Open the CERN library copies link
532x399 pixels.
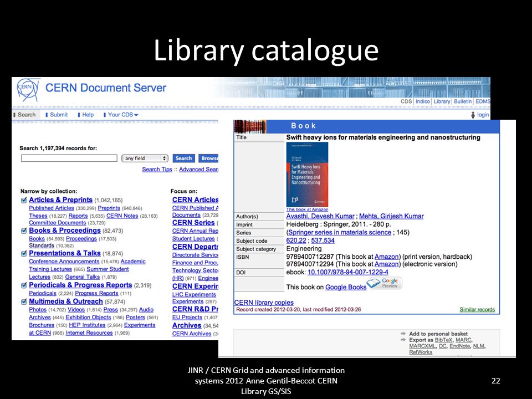click(264, 303)
